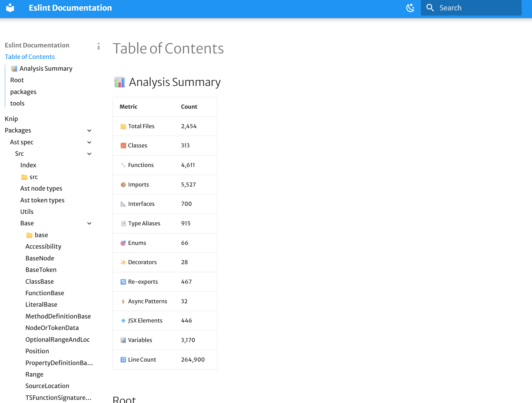
Task: Click the Type Aliases note icon
Action: [123, 224]
